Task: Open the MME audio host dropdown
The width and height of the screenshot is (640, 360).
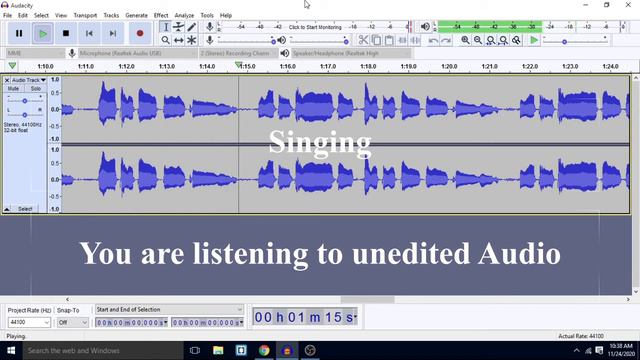Action: pos(36,53)
